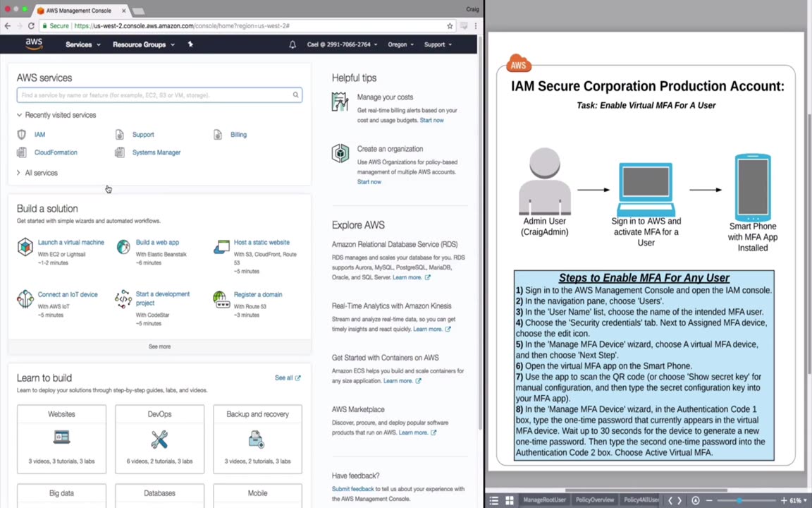Click the Connect an IoT device icon

[25, 299]
